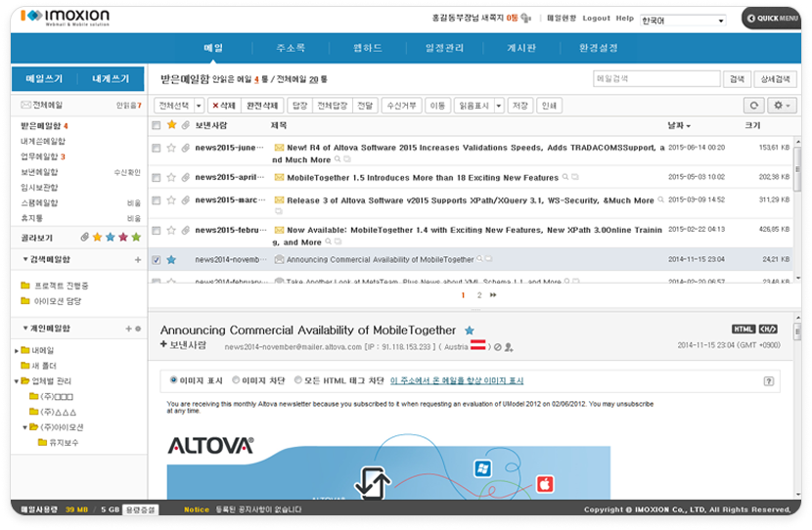
Task: Expand 보낸사람 details in preview
Action: (163, 345)
